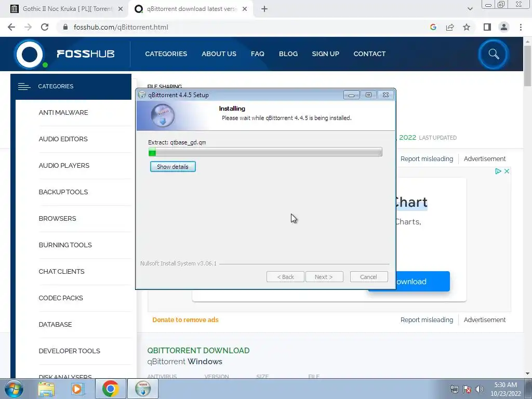Click Donate to remove ads link

185,320
